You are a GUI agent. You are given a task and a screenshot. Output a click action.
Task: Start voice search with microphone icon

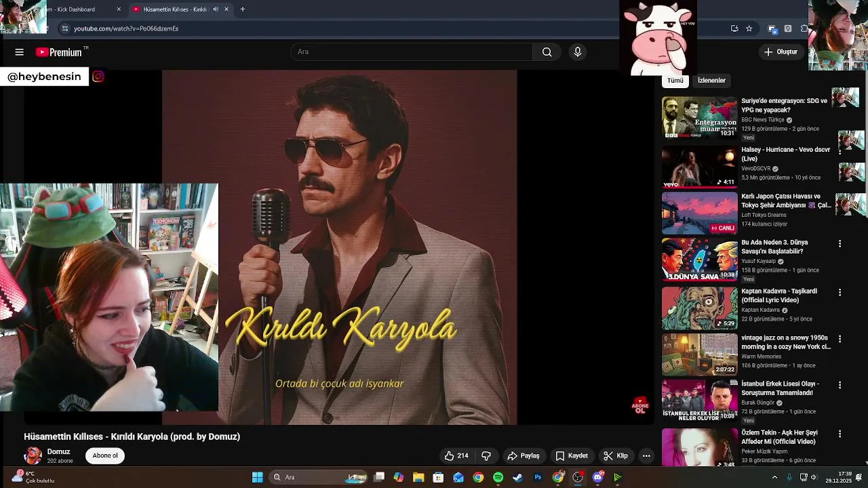(578, 52)
